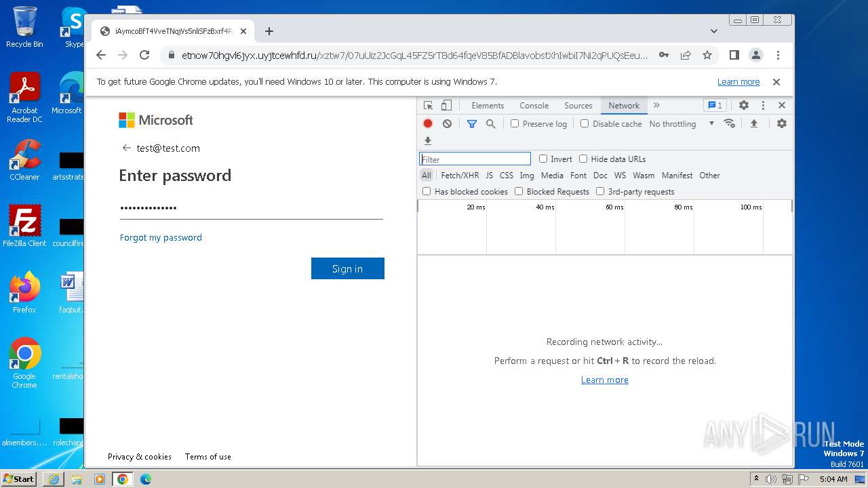The width and height of the screenshot is (868, 488).
Task: Focus the network Filter text field
Action: click(x=475, y=159)
